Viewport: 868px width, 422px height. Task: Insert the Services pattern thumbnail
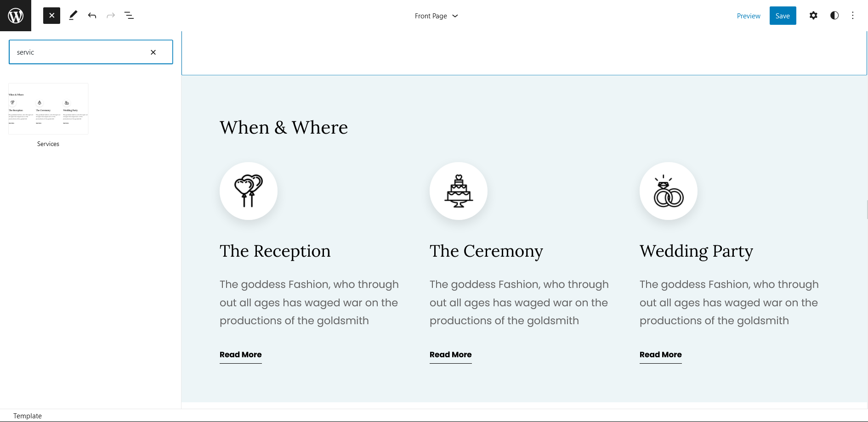pyautogui.click(x=48, y=109)
